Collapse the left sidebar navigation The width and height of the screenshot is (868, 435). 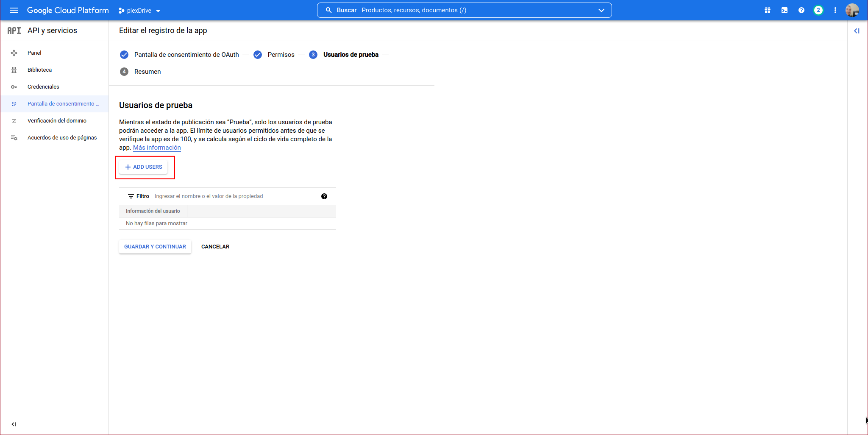14,424
